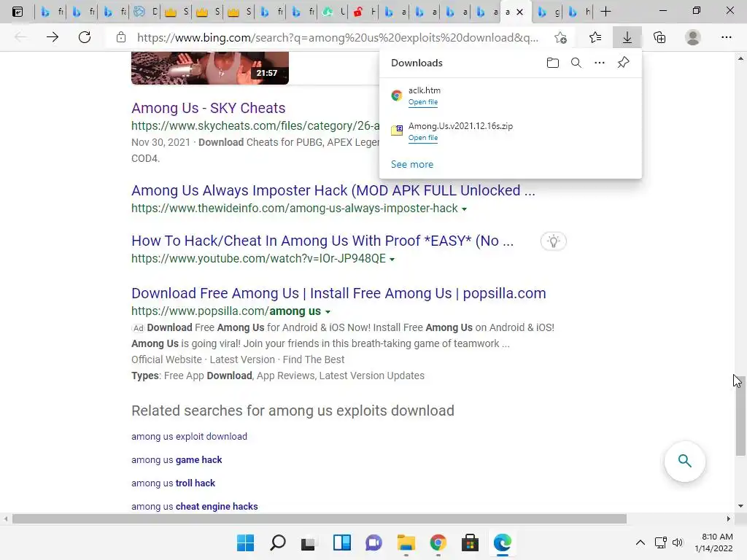Click the floating search magnifier button
Viewport: 747px width, 560px height.
[x=684, y=461]
